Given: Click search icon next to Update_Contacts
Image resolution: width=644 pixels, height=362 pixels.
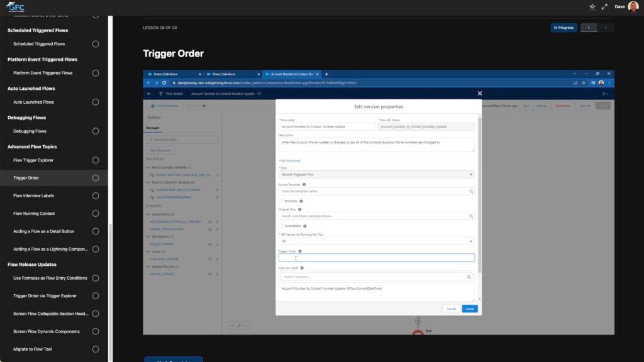Looking at the screenshot, I should pos(210,275).
